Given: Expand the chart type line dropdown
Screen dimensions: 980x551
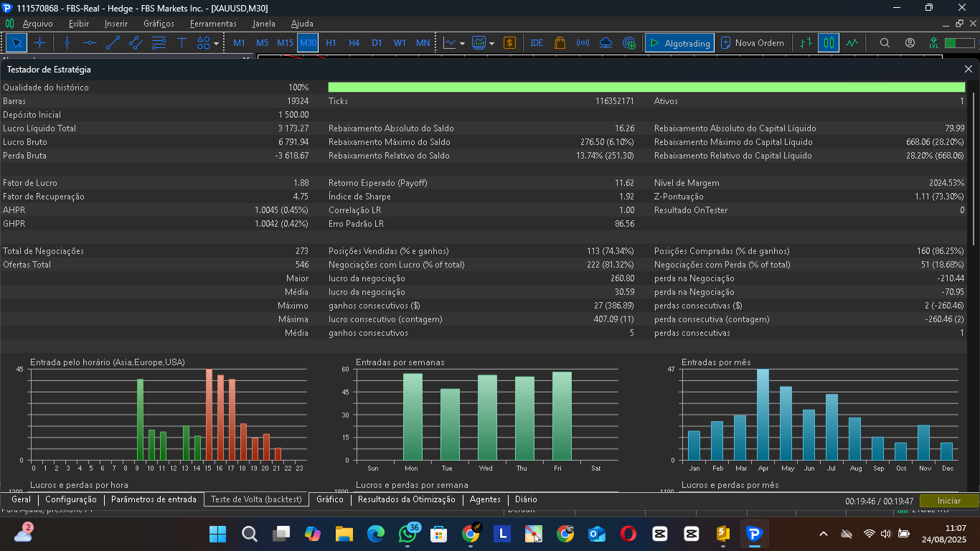Looking at the screenshot, I should (462, 43).
